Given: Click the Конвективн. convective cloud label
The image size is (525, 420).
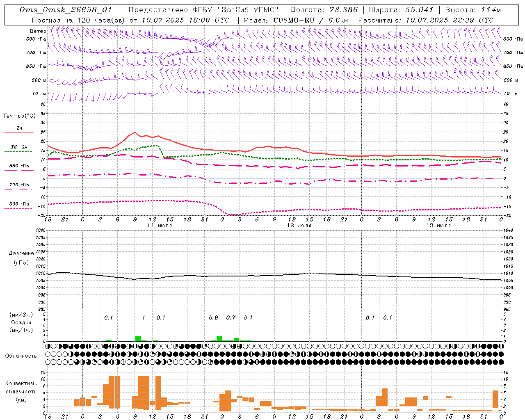Looking at the screenshot, I should click(x=21, y=383).
